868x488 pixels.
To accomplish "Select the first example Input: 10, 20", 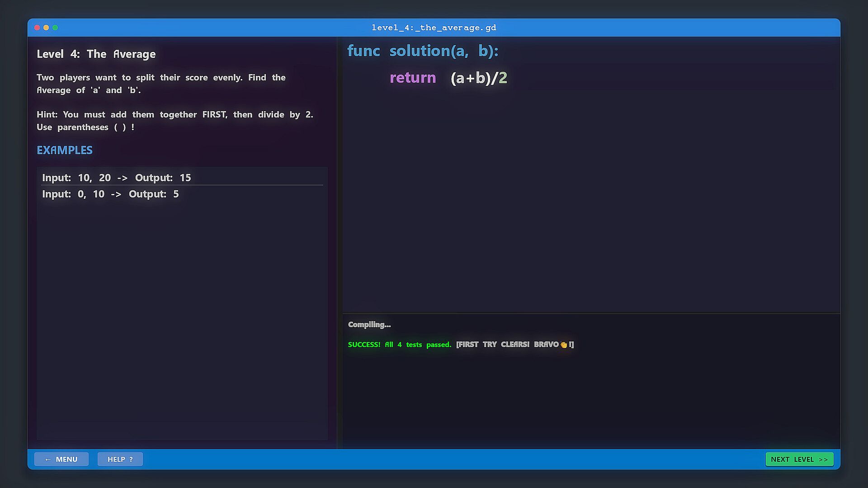I will 117,178.
